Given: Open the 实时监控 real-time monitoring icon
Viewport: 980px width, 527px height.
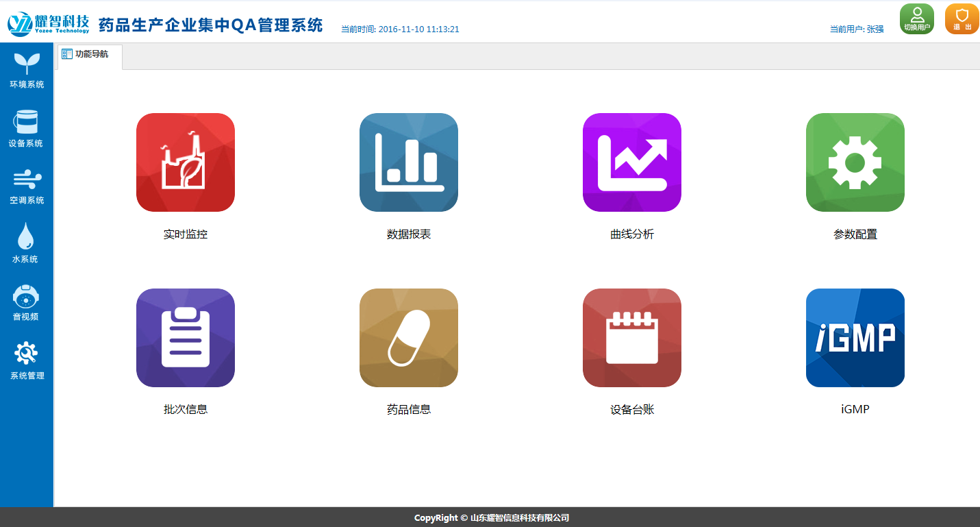Looking at the screenshot, I should 186,162.
